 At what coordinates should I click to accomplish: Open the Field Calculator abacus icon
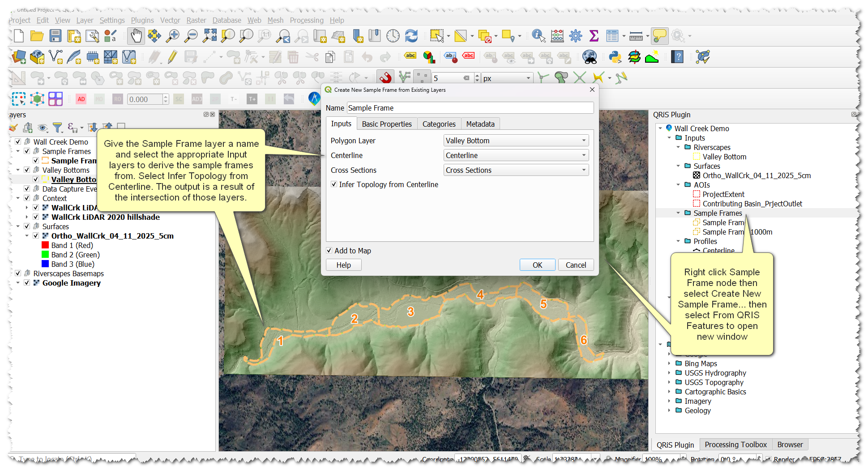click(557, 36)
